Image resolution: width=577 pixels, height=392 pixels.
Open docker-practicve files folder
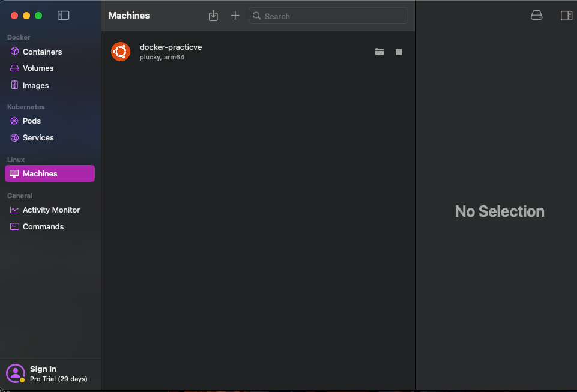pos(379,52)
